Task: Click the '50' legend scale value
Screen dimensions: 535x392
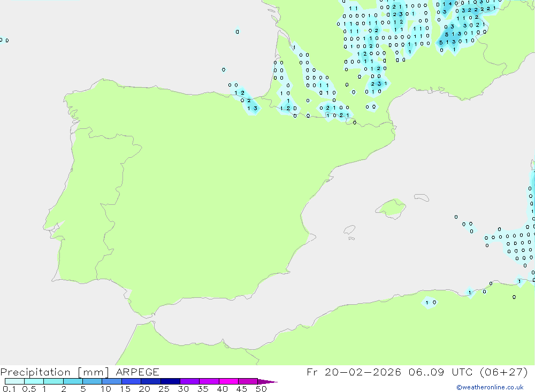Action: 261,389
